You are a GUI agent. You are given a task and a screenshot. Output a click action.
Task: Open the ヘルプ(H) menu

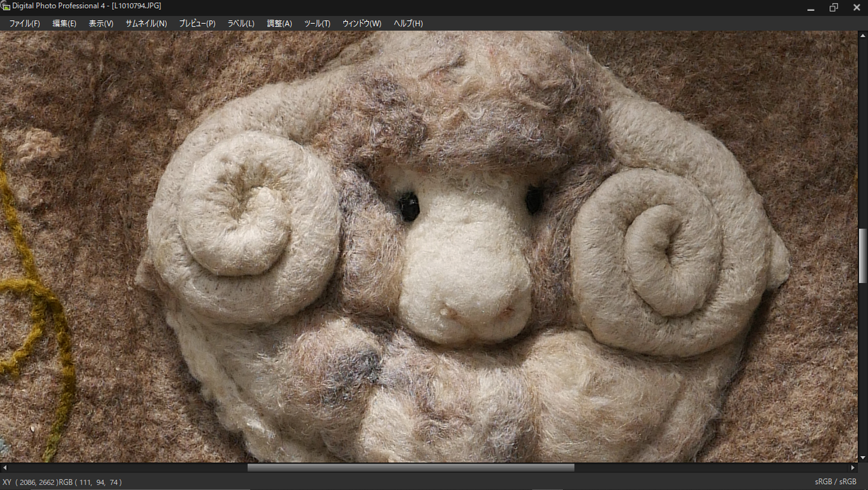coord(408,24)
